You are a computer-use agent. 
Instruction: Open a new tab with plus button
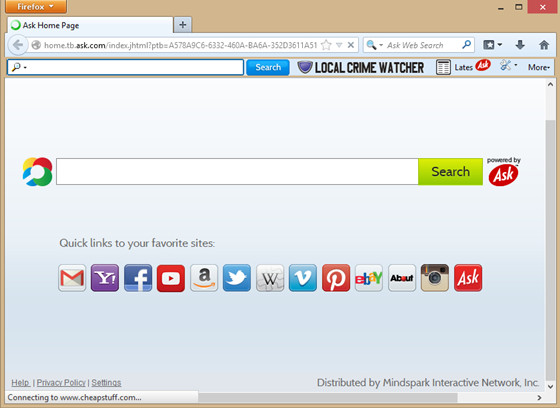pyautogui.click(x=182, y=25)
